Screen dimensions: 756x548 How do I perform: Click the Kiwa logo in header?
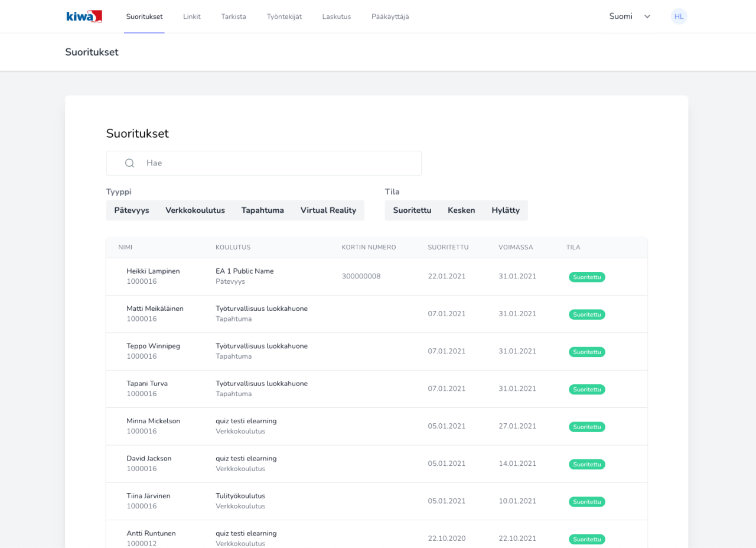tap(84, 17)
